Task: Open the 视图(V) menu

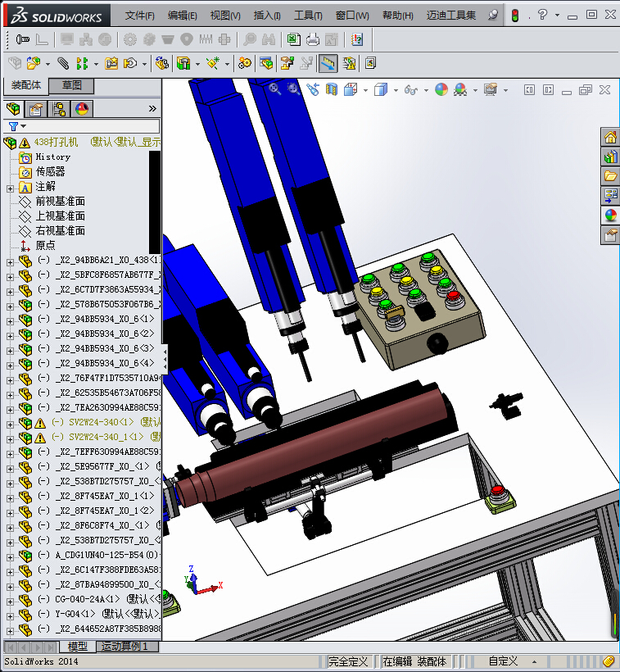Action: pos(225,16)
